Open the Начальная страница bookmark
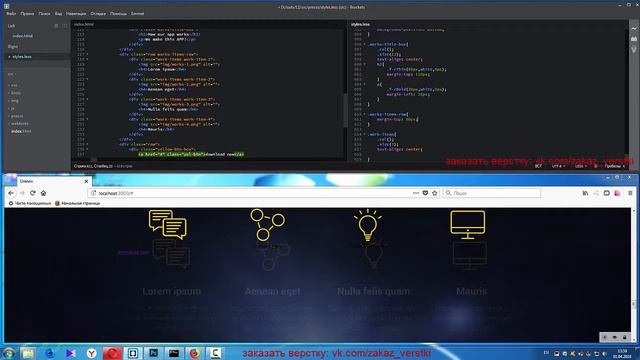 [x=78, y=203]
